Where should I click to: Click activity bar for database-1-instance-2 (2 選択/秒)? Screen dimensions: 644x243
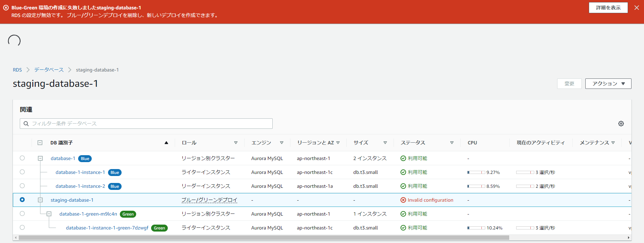click(x=525, y=186)
